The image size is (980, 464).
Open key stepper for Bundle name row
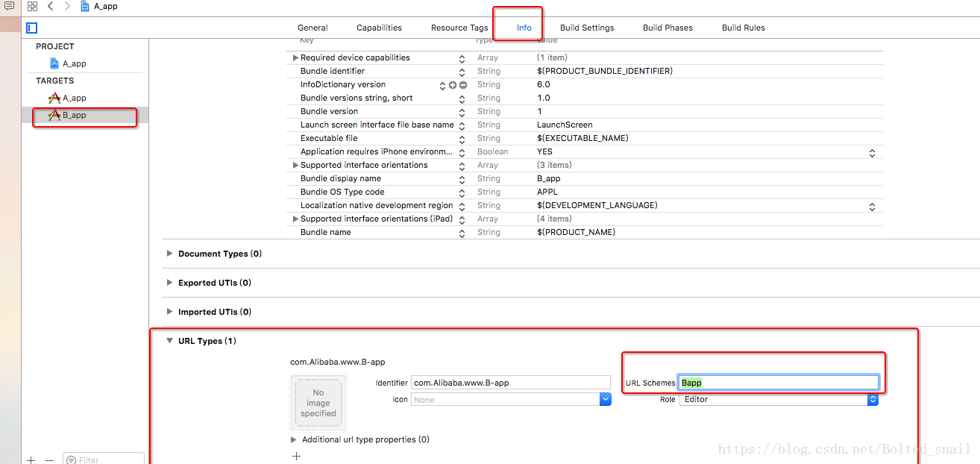462,233
